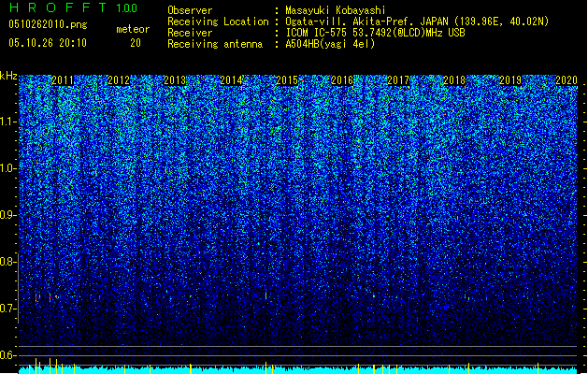Select the observer name Masayuki Kobayashi

coord(336,10)
